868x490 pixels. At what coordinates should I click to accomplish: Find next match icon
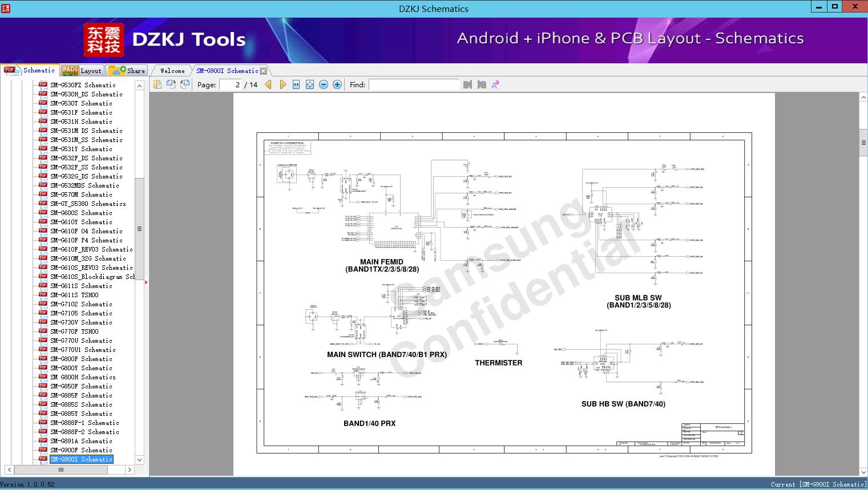pyautogui.click(x=482, y=84)
